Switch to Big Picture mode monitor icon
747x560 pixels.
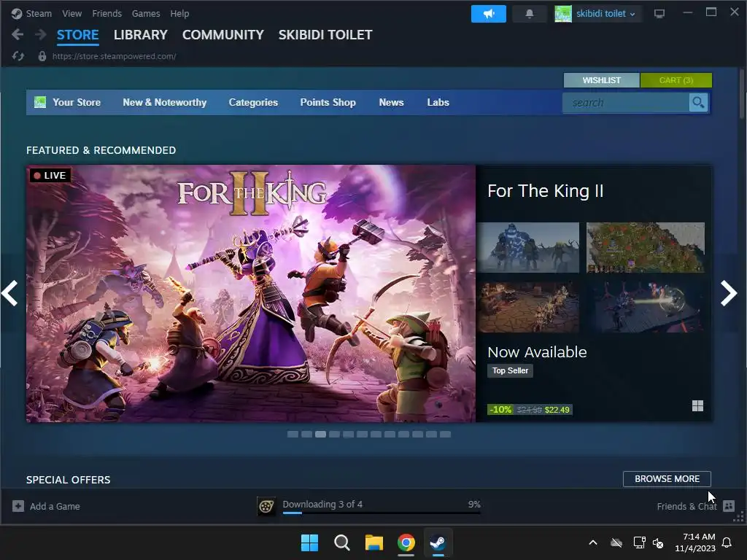(x=659, y=14)
